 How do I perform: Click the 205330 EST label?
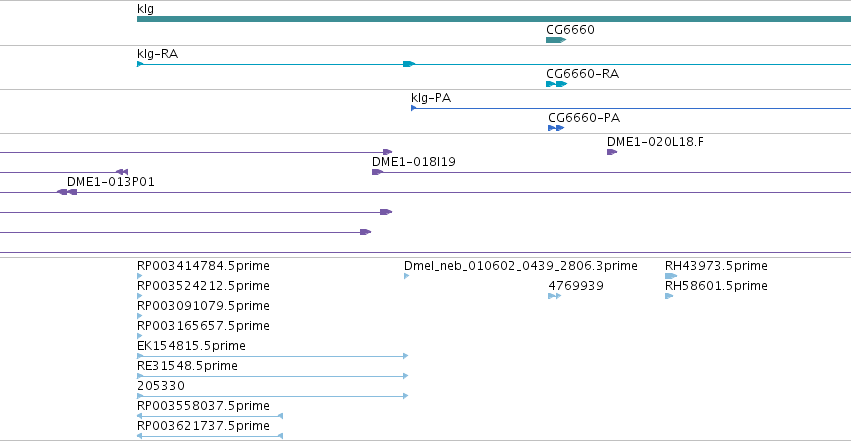pos(161,386)
